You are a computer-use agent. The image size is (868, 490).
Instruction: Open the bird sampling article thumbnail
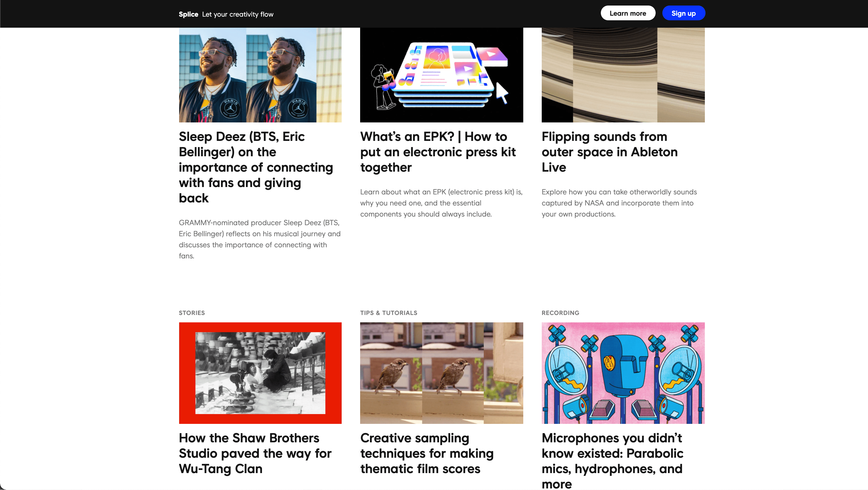pos(441,373)
